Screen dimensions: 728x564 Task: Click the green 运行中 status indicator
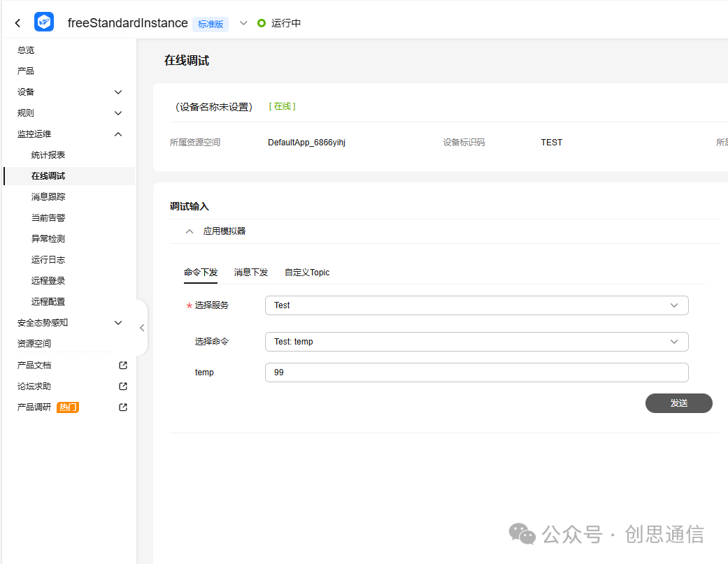point(279,23)
